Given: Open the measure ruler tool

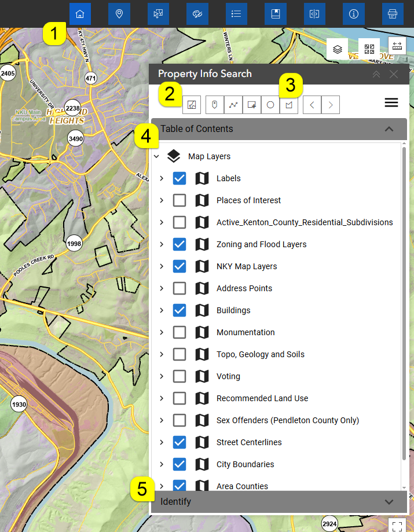Looking at the screenshot, I should (397, 47).
